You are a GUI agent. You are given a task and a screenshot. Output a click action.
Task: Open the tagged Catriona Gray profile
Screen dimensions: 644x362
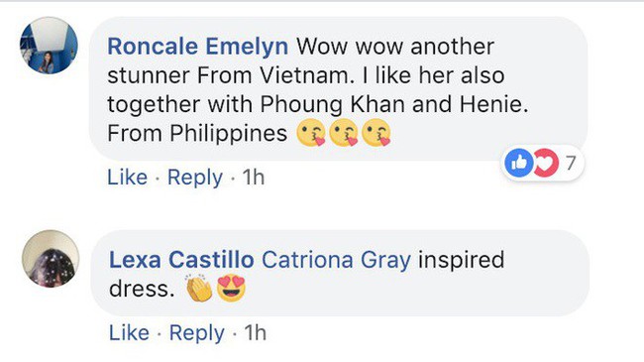click(x=336, y=260)
